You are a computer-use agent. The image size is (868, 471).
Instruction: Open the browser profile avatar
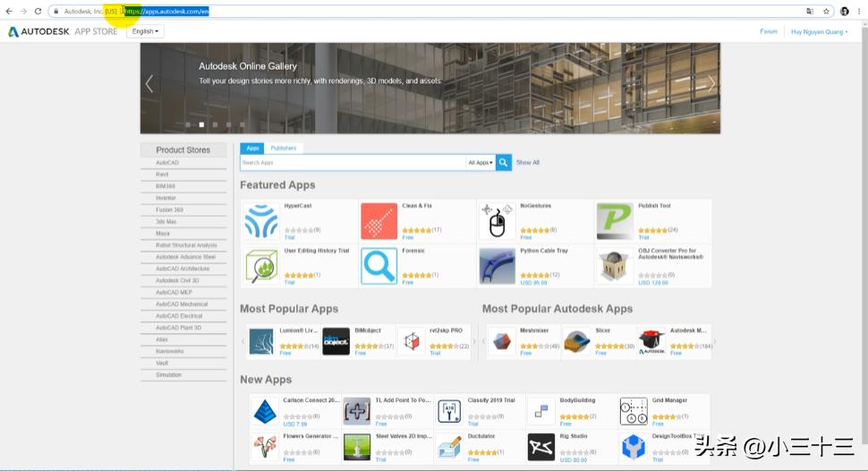click(844, 11)
